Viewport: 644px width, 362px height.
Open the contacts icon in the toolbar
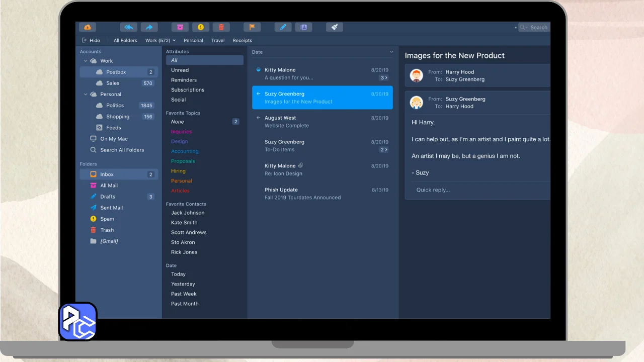point(303,27)
